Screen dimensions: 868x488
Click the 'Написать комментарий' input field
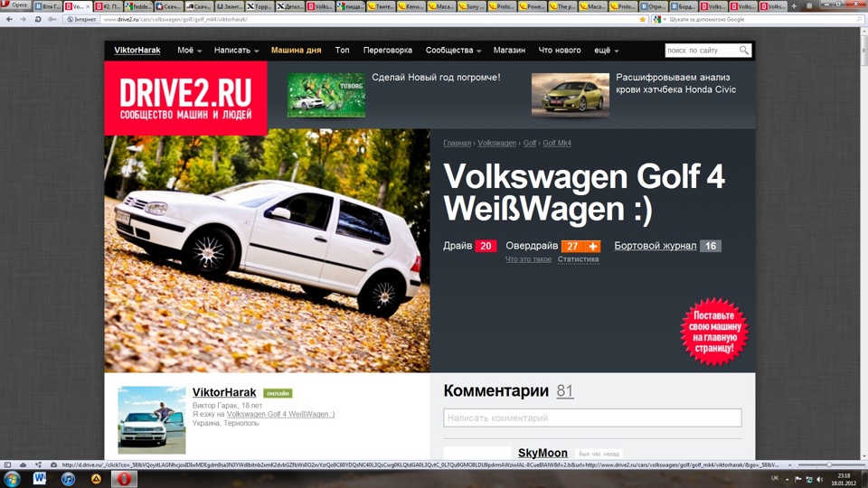coord(592,418)
